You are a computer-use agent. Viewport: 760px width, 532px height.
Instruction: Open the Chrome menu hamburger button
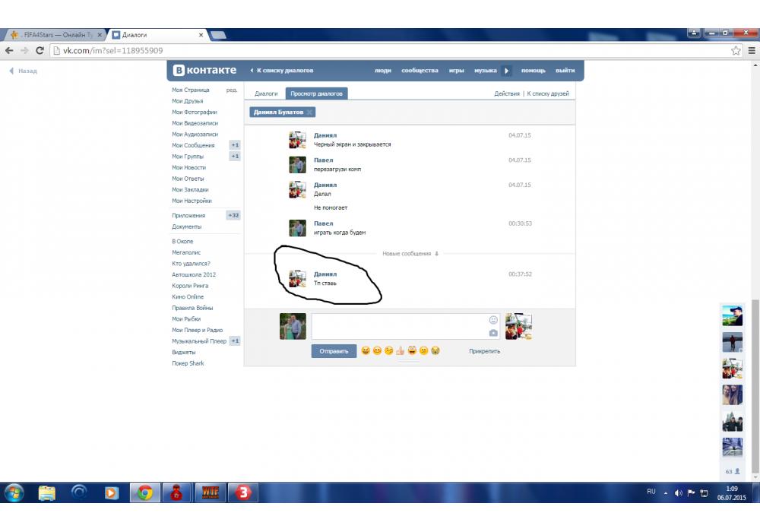(x=751, y=51)
